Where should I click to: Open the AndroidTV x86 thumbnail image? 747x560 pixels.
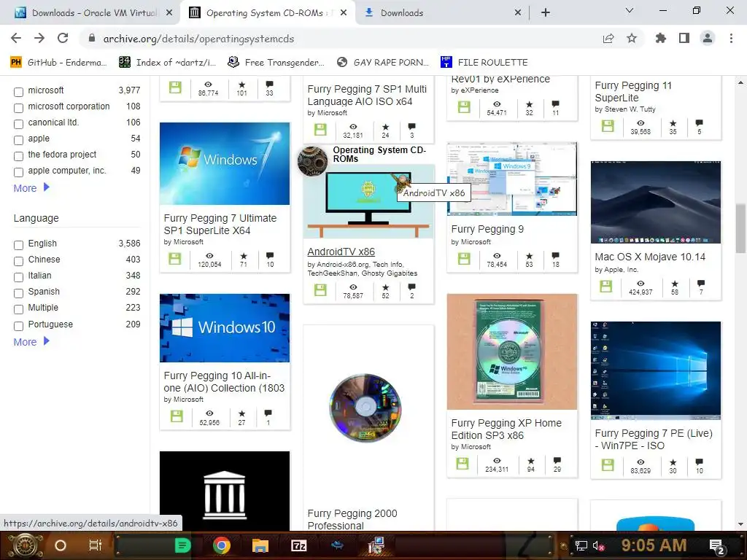point(368,201)
